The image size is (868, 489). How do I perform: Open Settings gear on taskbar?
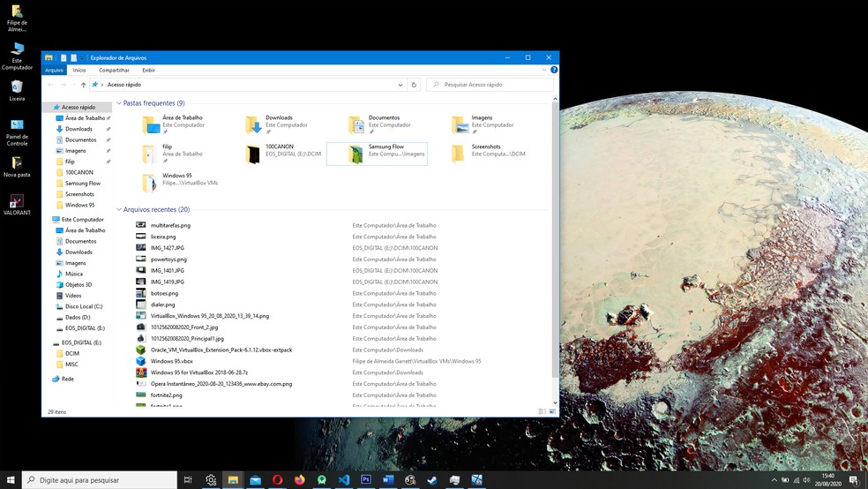(x=211, y=479)
